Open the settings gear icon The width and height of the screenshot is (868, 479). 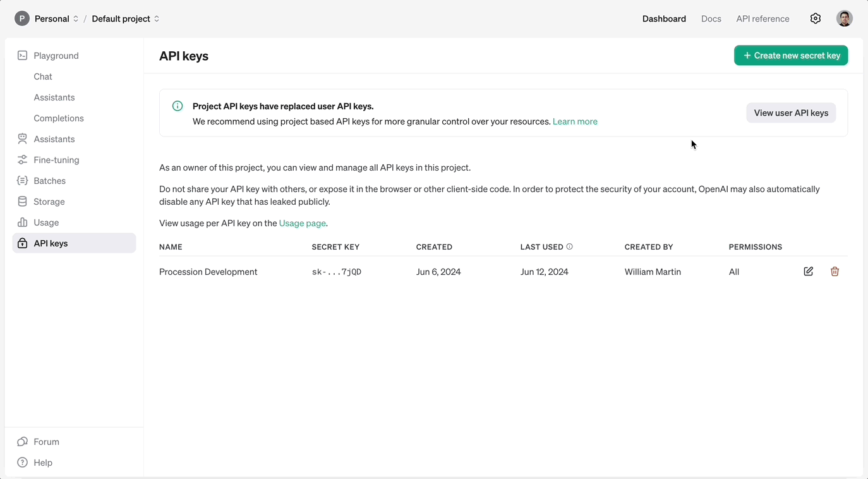[x=816, y=18]
